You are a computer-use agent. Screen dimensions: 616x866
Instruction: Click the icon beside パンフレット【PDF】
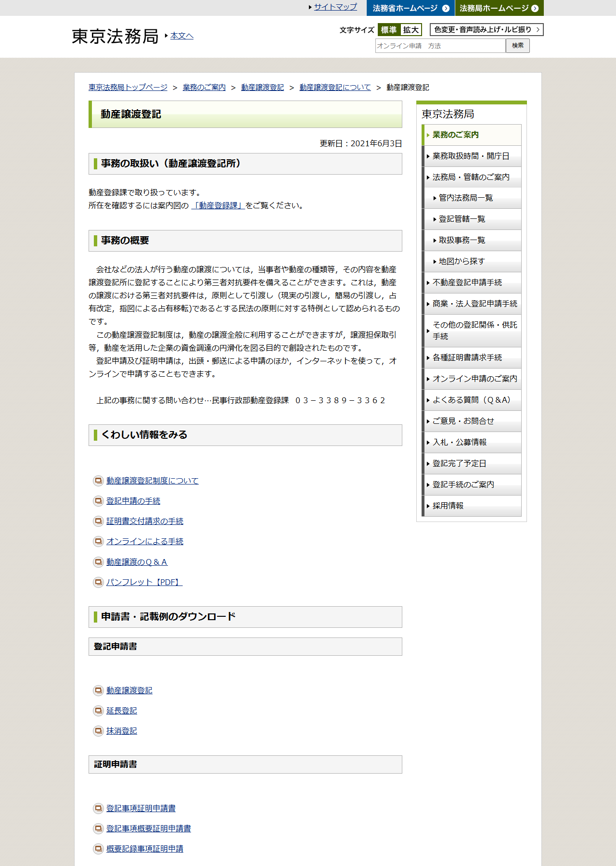[98, 582]
